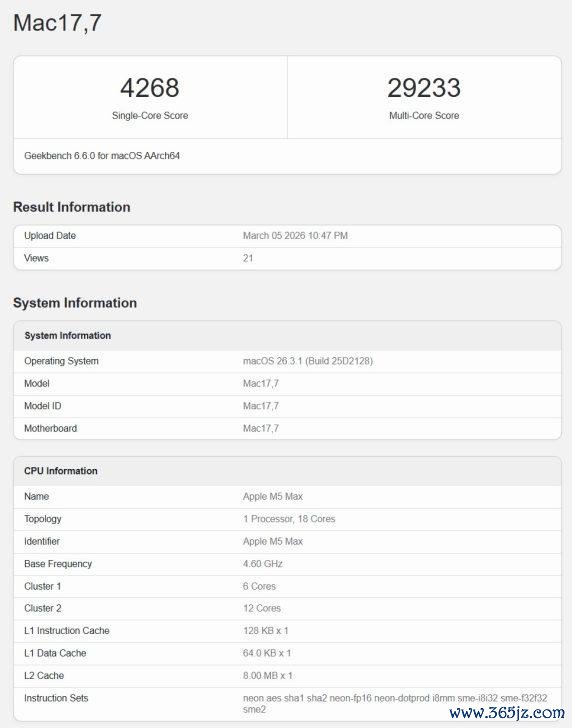Select the Views count 21
Viewport: 572px width, 728px height.
[248, 258]
